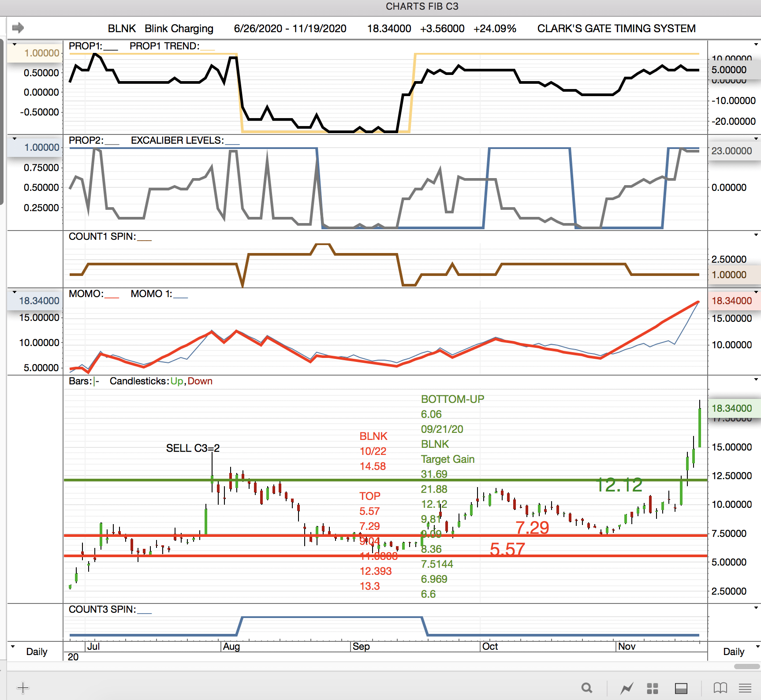Click the green 18.34000 price tag on price scale
This screenshot has width=761, height=700.
click(734, 408)
